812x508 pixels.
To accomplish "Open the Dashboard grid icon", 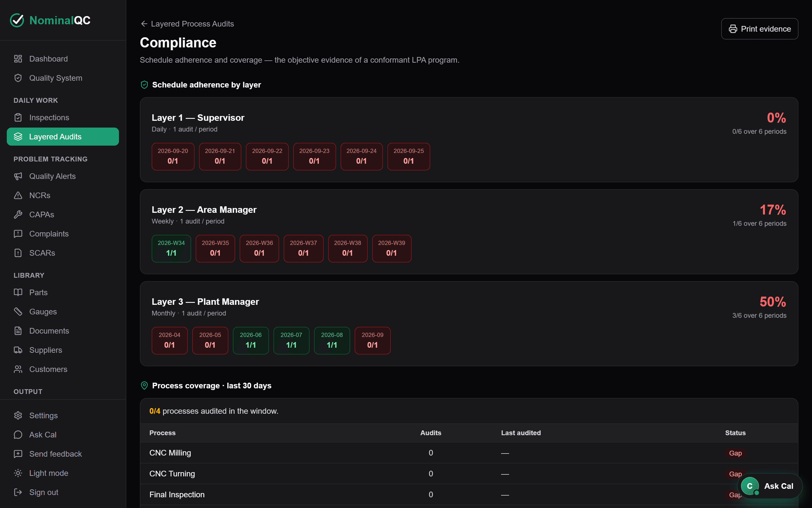I will click(18, 59).
